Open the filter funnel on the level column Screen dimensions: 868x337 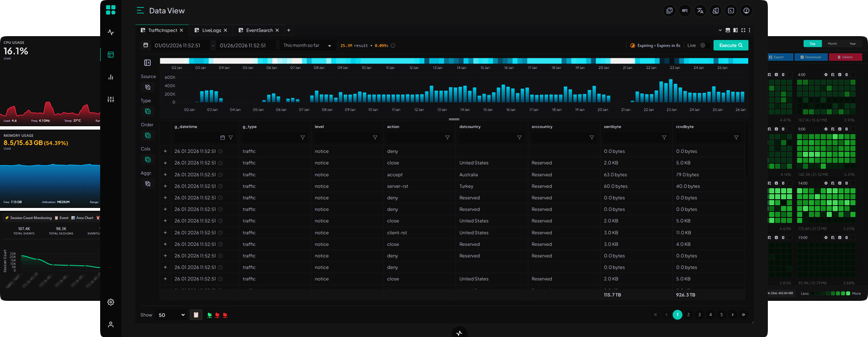(x=375, y=137)
